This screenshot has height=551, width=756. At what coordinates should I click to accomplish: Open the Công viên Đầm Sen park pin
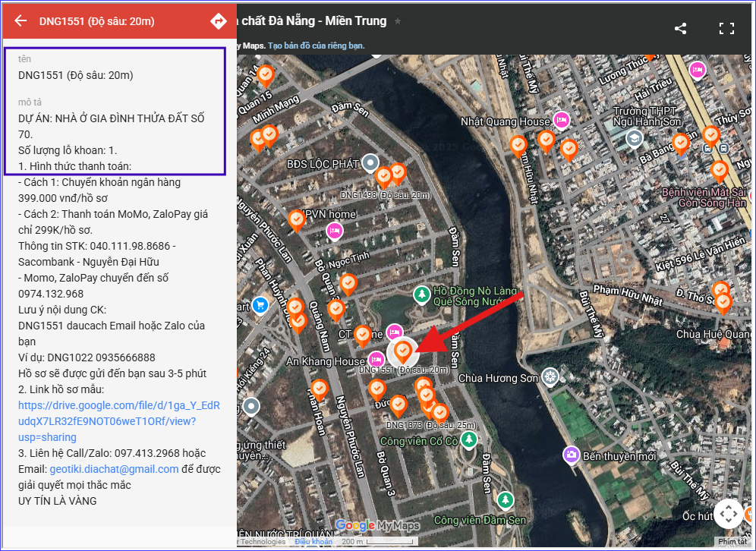(506, 499)
